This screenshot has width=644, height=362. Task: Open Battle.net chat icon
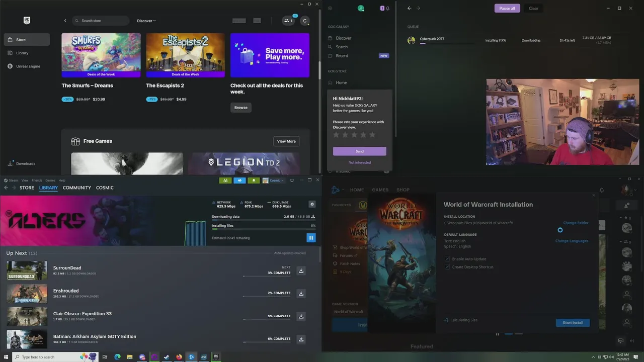620,341
